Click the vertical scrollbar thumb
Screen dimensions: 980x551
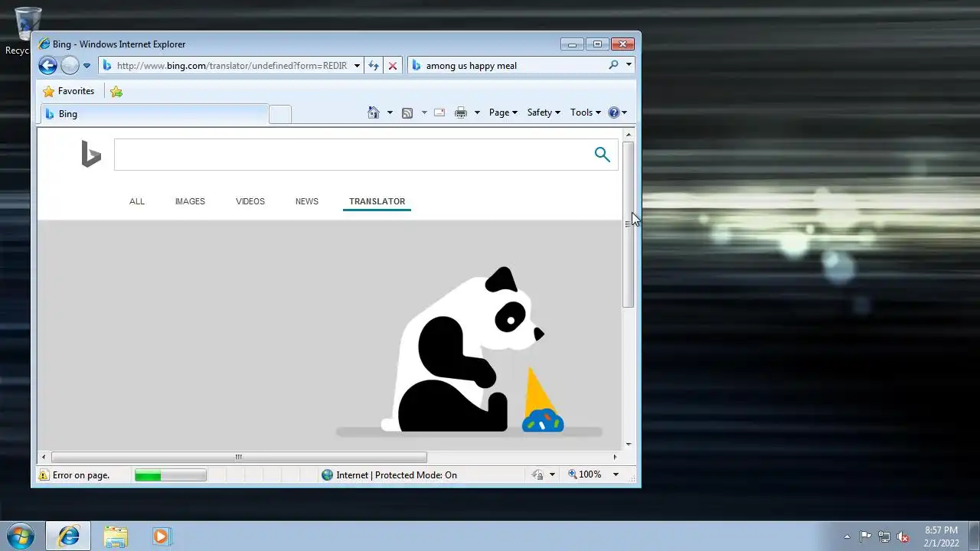(629, 225)
